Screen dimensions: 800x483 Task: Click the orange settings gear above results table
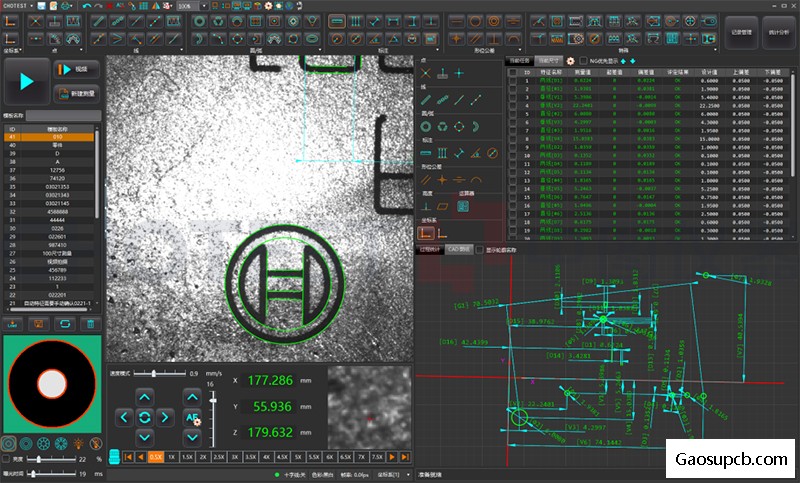pos(570,61)
